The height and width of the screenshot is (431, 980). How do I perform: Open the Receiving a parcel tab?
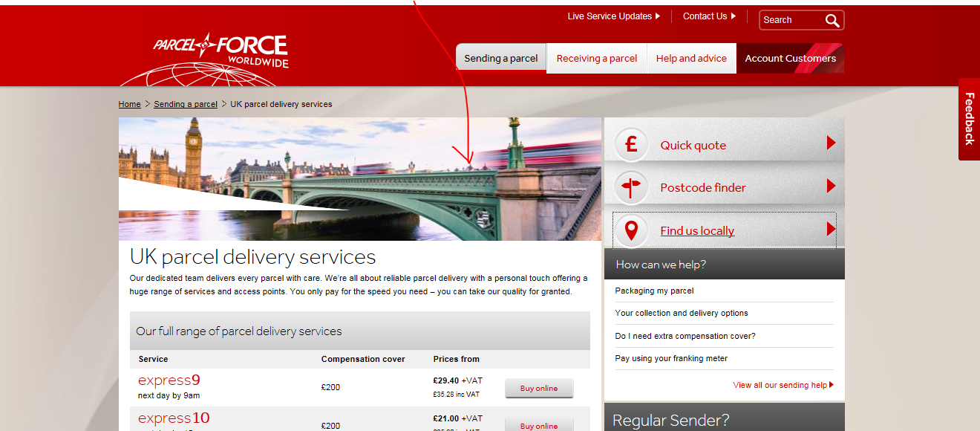click(597, 58)
